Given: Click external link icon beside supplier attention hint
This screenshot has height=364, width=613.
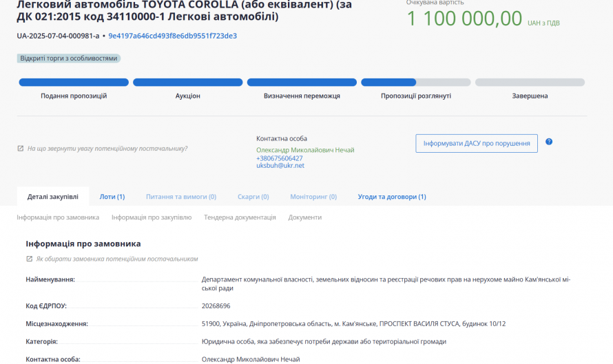Looking at the screenshot, I should tap(21, 149).
